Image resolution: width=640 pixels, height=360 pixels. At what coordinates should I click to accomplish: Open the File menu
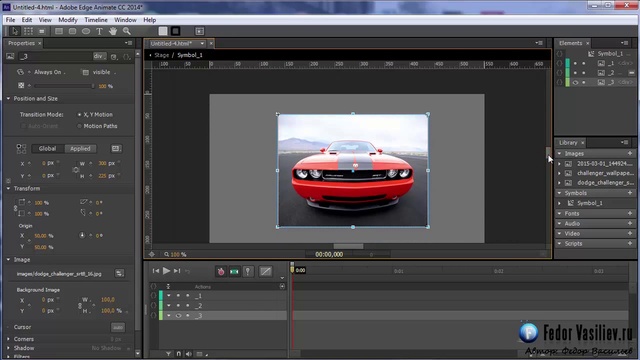(10, 20)
